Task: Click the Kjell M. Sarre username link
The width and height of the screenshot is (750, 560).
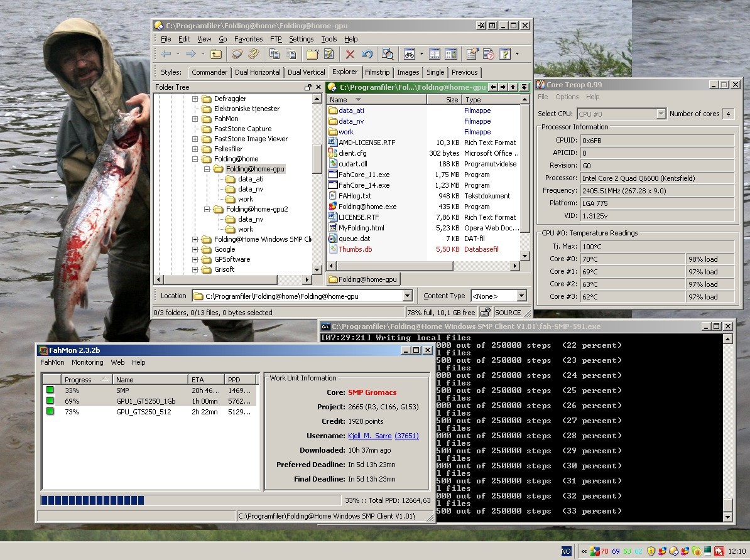Action: [x=370, y=436]
